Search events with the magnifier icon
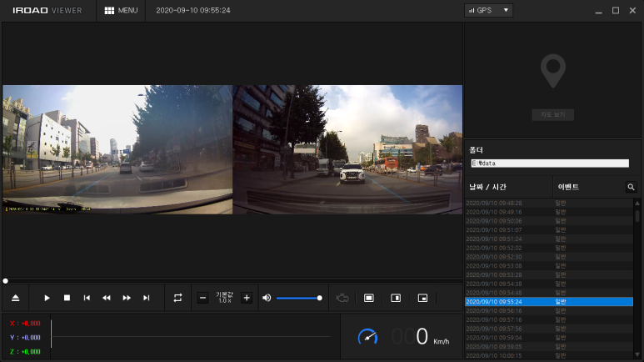The image size is (644, 362). [631, 187]
